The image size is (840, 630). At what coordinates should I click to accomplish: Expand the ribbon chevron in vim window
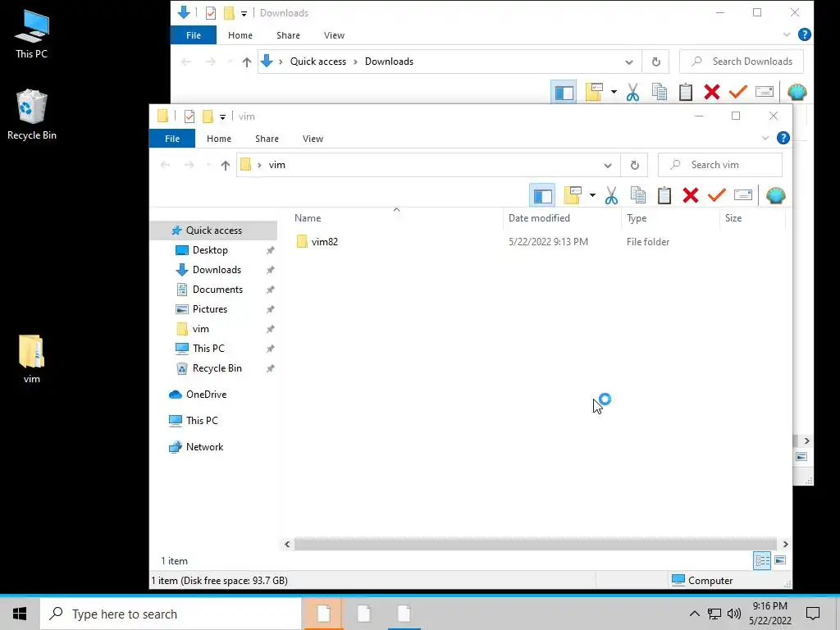tap(765, 138)
